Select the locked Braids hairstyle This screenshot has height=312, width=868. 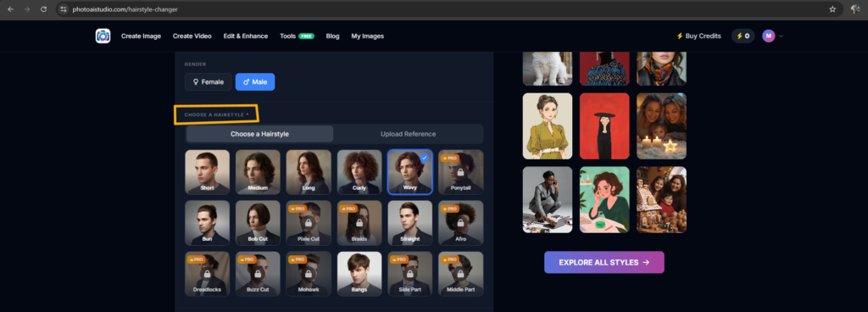click(x=359, y=223)
